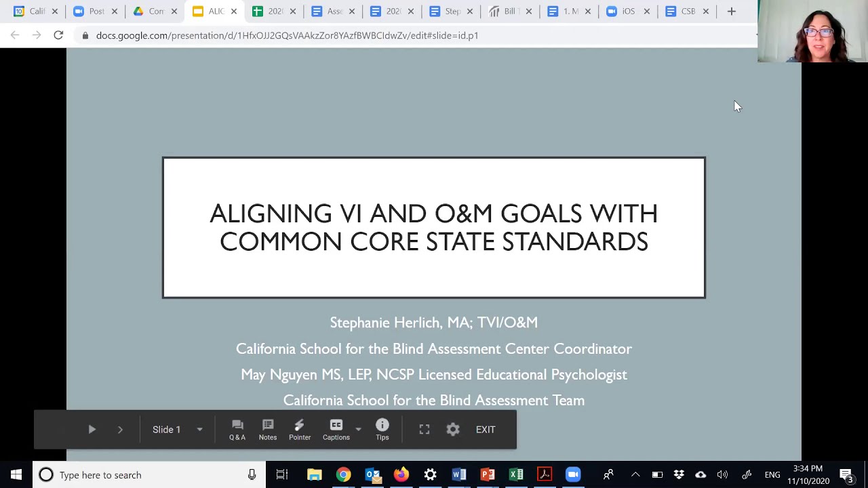Image resolution: width=868 pixels, height=488 pixels.
Task: Open Microsoft Word from taskbar
Action: pos(459,475)
